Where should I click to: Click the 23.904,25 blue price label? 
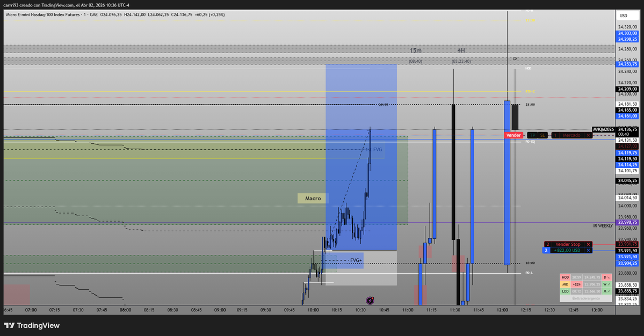click(627, 263)
